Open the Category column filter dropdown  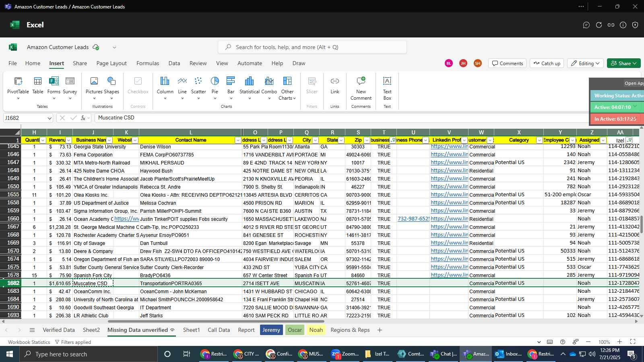[x=539, y=140]
